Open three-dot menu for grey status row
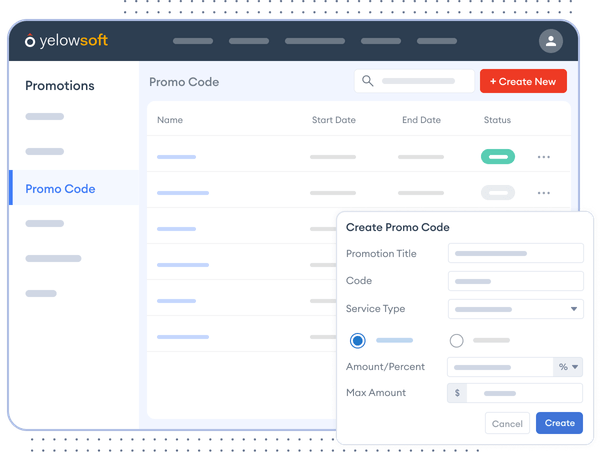 coord(543,193)
